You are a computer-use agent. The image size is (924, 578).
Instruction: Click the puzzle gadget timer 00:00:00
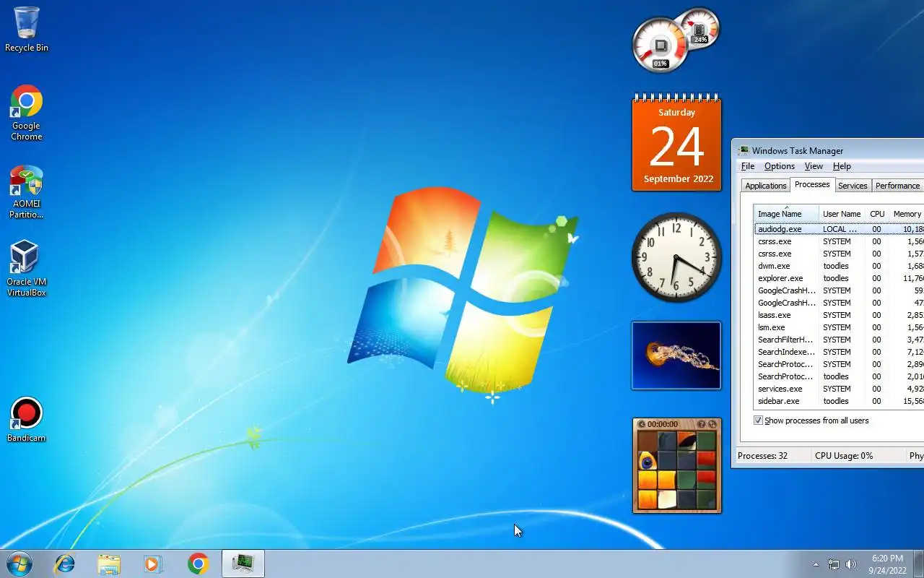pyautogui.click(x=663, y=424)
